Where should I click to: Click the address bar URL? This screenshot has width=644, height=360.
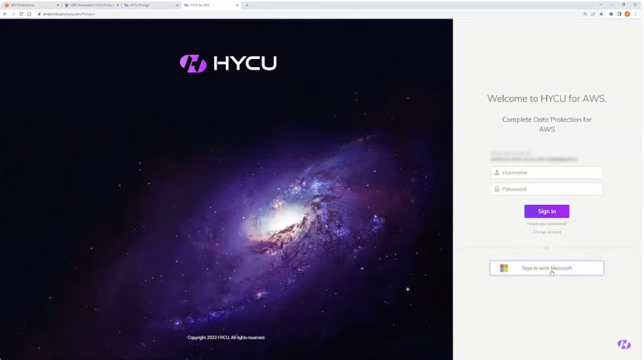(69, 14)
